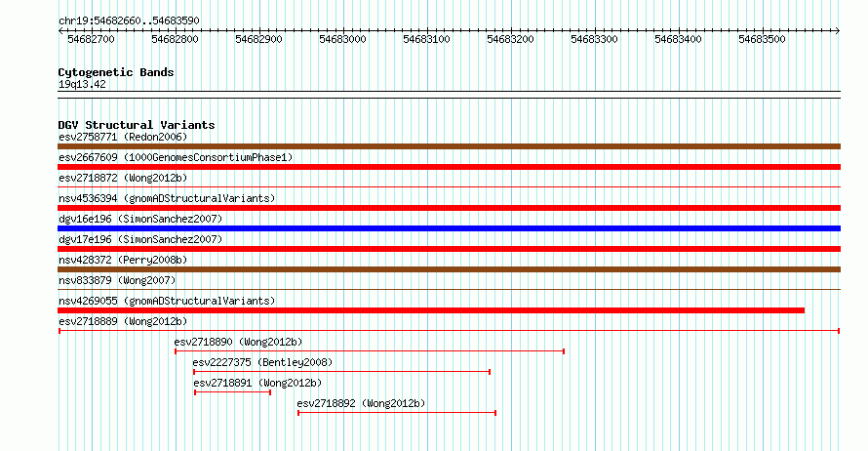
Task: Select the thin red line under esv2718889
Action: [449, 331]
